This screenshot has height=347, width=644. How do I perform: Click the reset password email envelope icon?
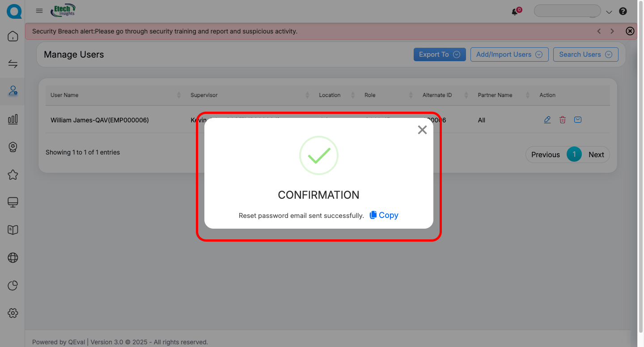point(578,120)
